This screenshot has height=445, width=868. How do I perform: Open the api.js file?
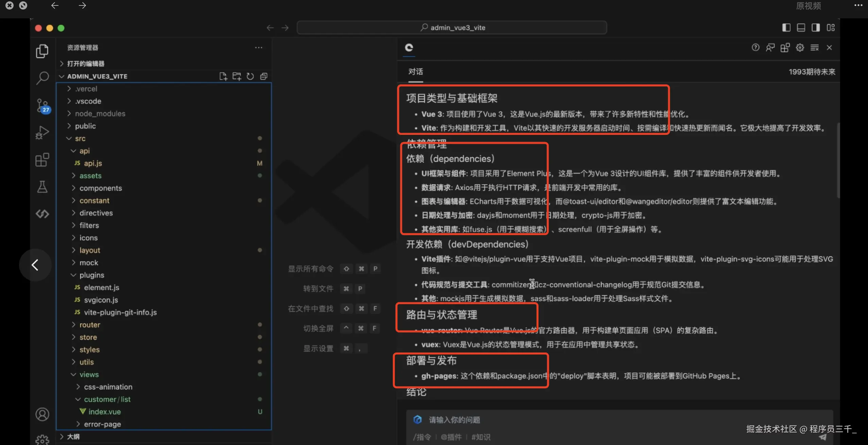[93, 163]
